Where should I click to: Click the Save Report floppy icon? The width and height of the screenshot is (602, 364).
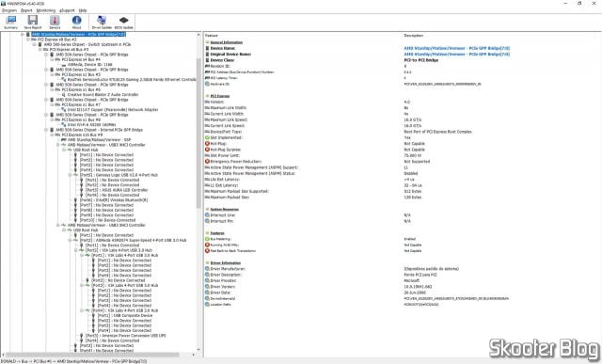point(33,20)
